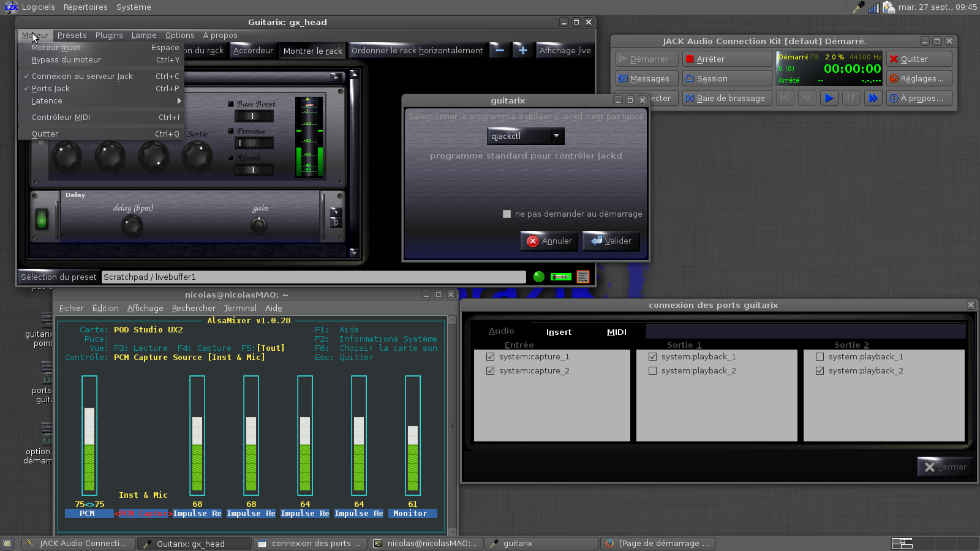Click the Réverb slider
The image size is (980, 551).
[x=254, y=170]
